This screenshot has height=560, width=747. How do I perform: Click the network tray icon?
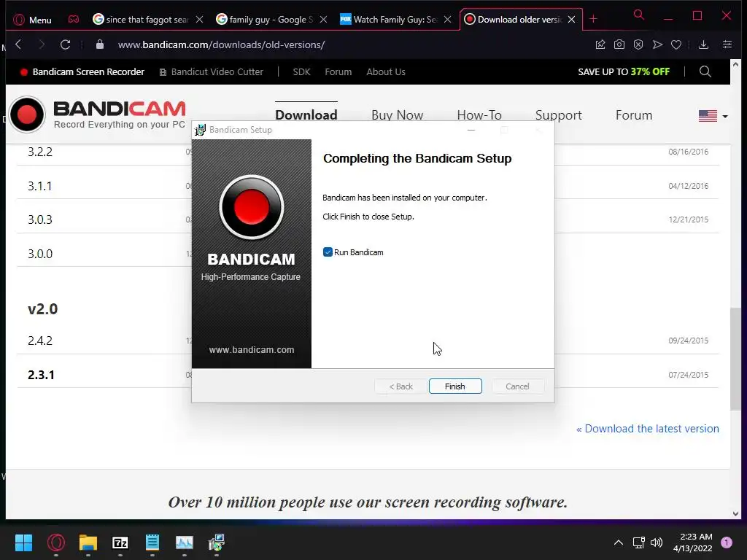pos(638,542)
